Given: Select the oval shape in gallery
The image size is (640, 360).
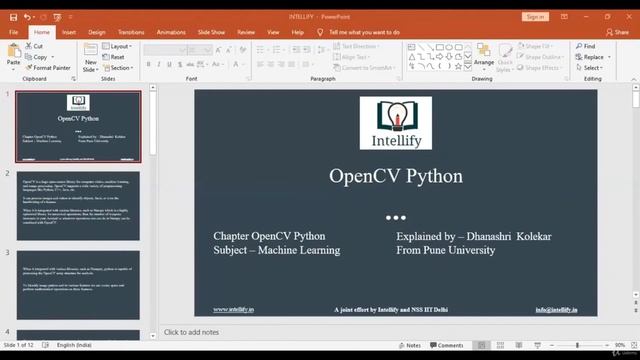Looking at the screenshot, I should coord(449,47).
